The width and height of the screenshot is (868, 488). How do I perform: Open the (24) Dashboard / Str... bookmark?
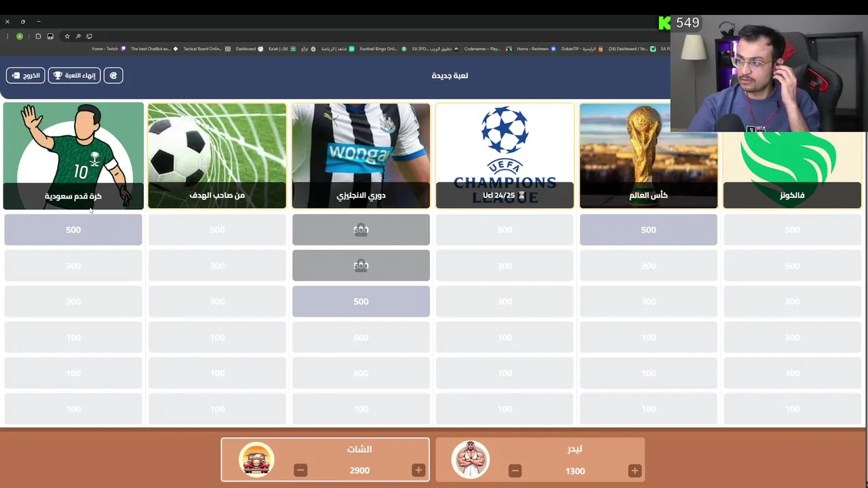[x=632, y=49]
